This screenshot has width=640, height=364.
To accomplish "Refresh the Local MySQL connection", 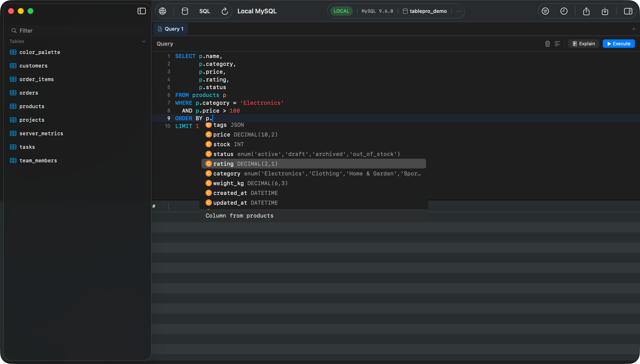I will [224, 11].
